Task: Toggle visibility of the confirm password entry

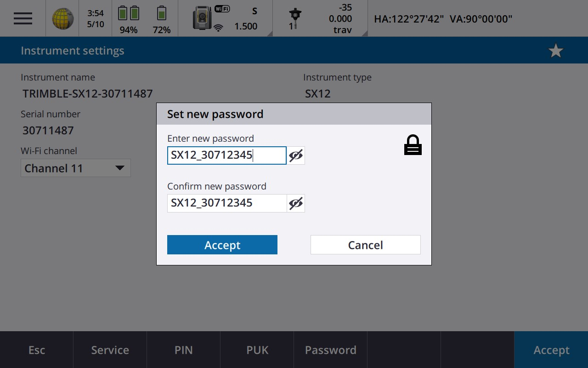Action: [296, 203]
